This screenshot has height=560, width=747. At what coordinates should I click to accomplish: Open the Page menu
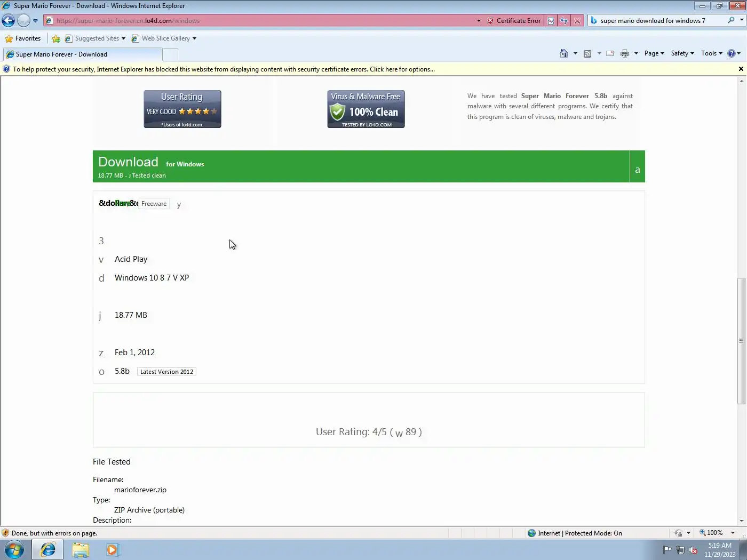pos(654,53)
